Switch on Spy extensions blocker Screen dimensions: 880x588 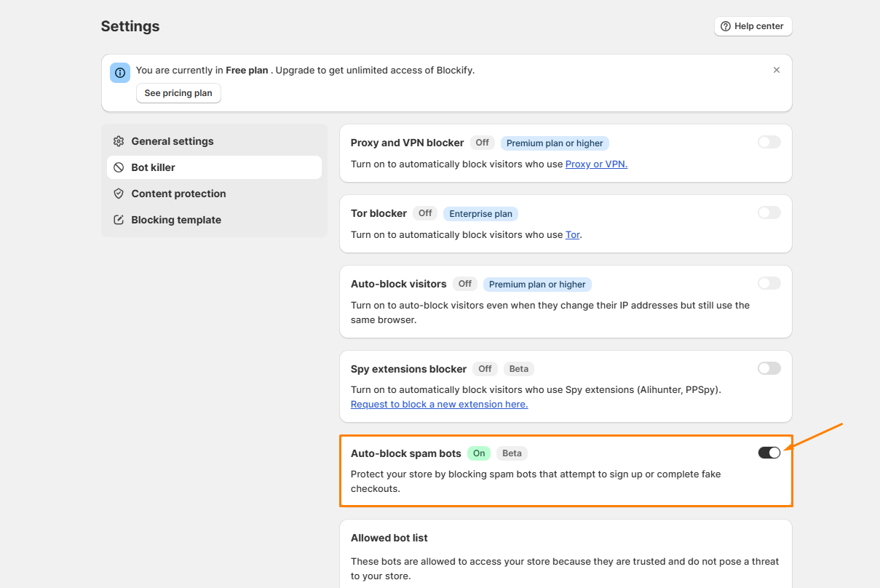coord(769,368)
